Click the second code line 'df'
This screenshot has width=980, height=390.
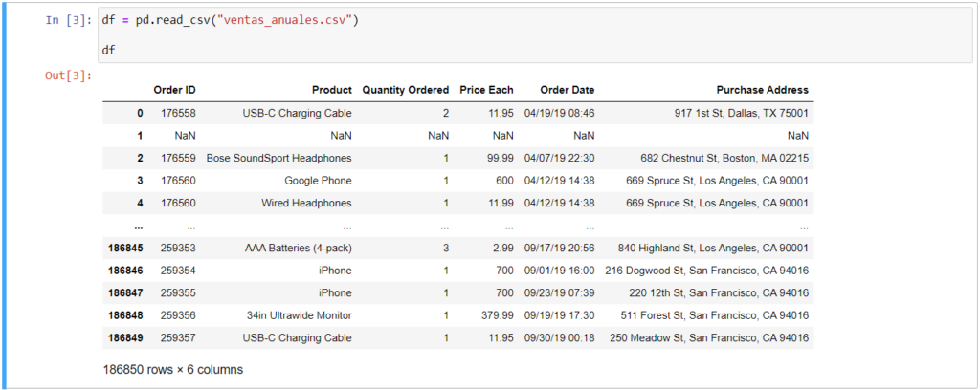pos(107,48)
